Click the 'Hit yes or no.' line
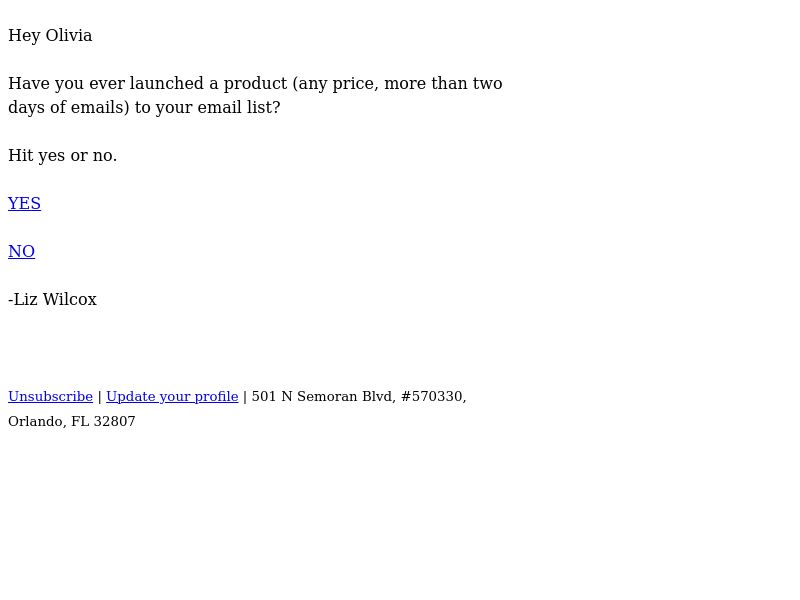Viewport: 800px width, 600px height. click(x=63, y=156)
